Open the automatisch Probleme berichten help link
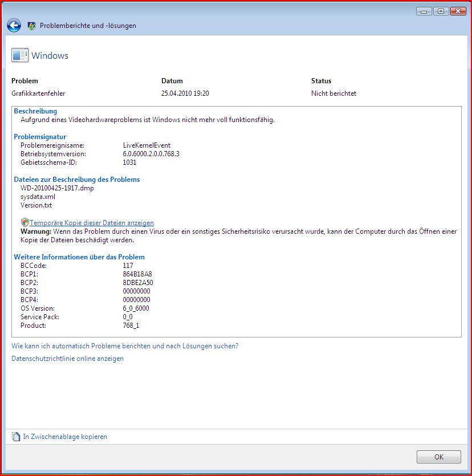 click(125, 346)
